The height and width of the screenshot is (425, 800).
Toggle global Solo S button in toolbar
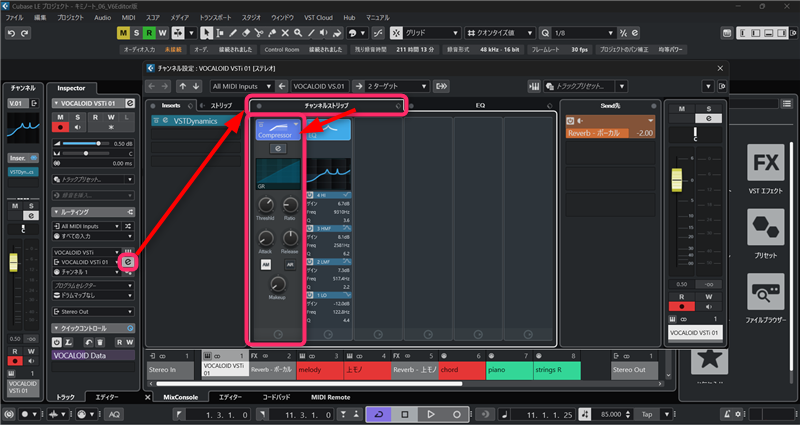(x=136, y=33)
